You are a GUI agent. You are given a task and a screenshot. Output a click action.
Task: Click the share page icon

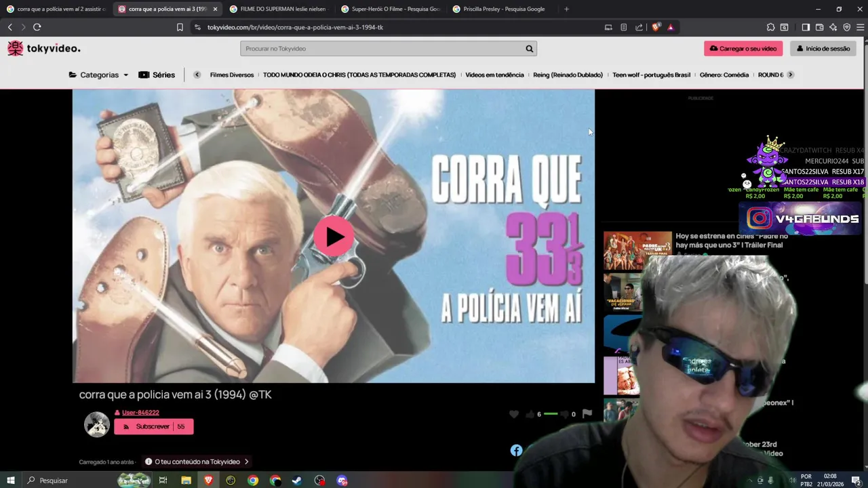click(x=639, y=27)
